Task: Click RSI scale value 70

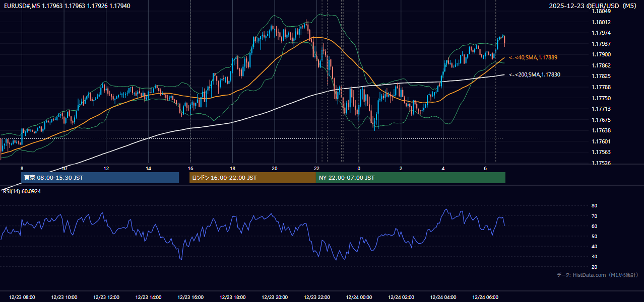Action: point(595,216)
